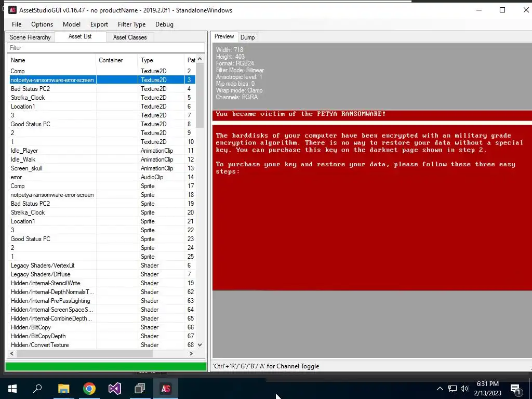Image resolution: width=532 pixels, height=399 pixels.
Task: Sort by the Name column header
Action: [52, 60]
